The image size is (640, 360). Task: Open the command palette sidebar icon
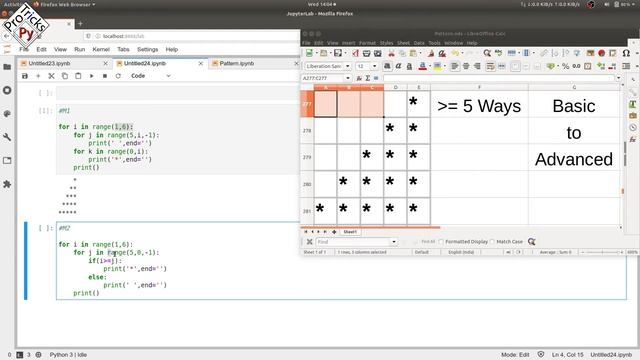tap(7, 113)
